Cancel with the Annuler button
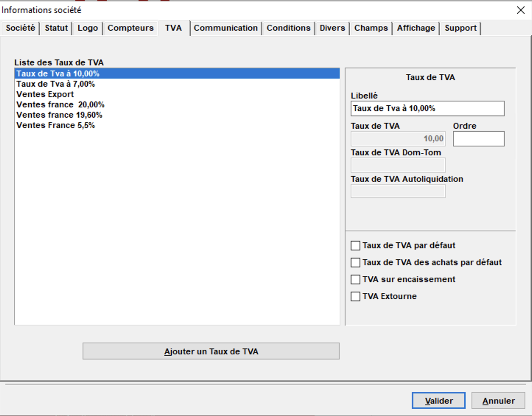Image resolution: width=532 pixels, height=416 pixels. (498, 401)
